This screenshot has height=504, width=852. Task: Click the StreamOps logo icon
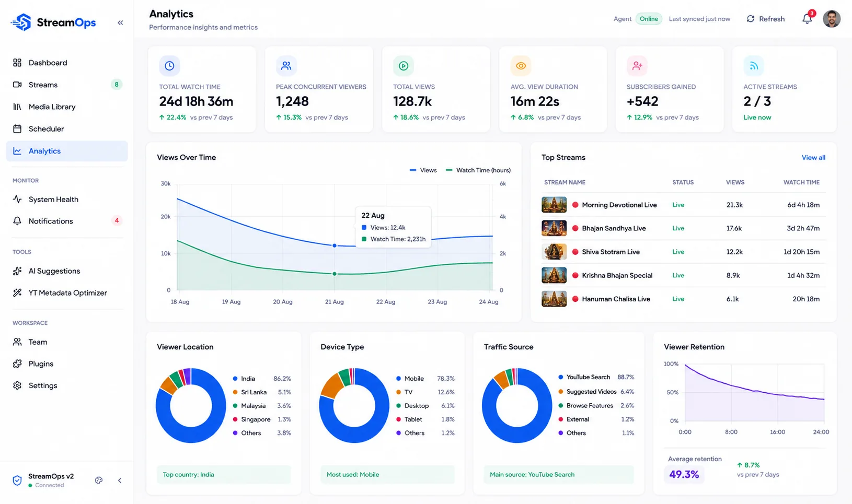(x=21, y=22)
